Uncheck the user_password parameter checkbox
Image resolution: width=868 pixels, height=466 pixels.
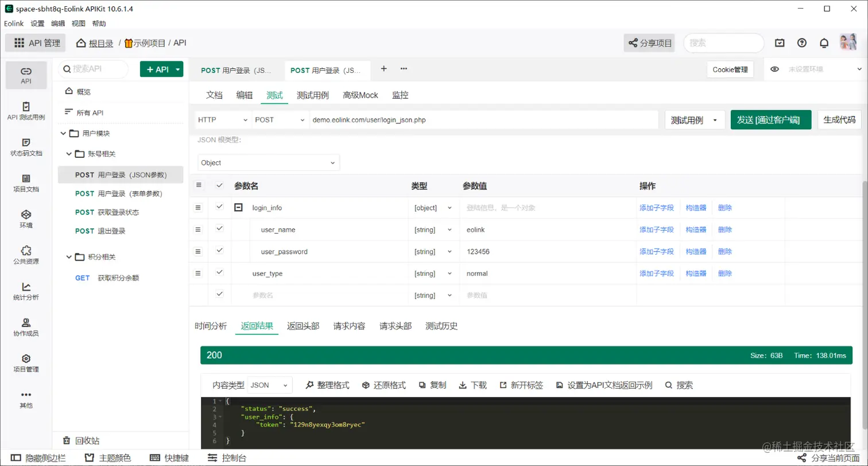[x=219, y=251]
